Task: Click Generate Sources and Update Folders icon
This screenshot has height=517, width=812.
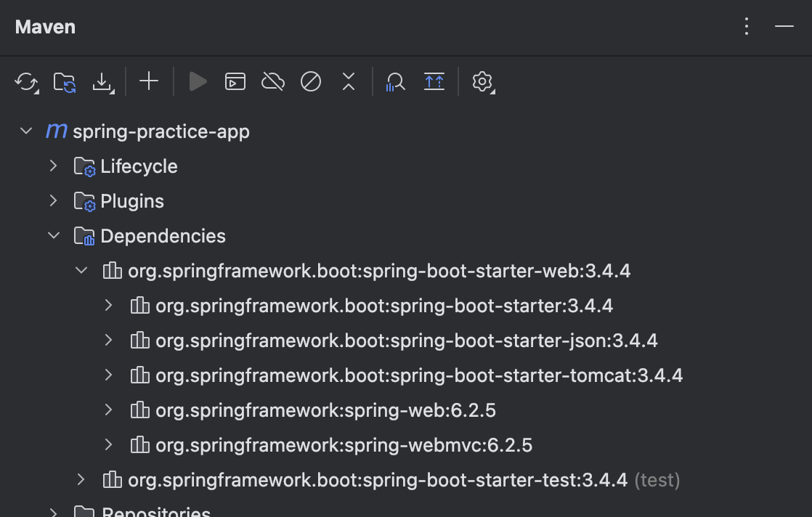Action: [65, 81]
